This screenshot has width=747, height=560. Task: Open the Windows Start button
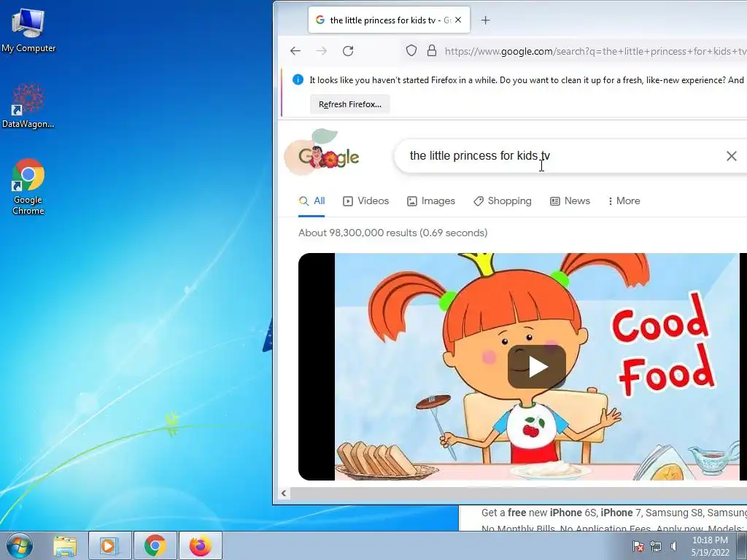[x=20, y=545]
